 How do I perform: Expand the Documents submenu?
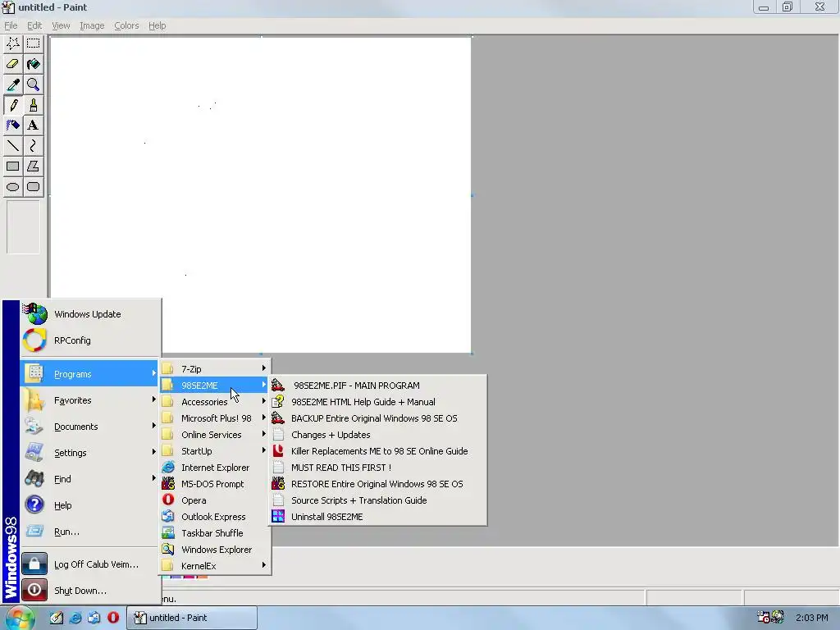(x=90, y=427)
